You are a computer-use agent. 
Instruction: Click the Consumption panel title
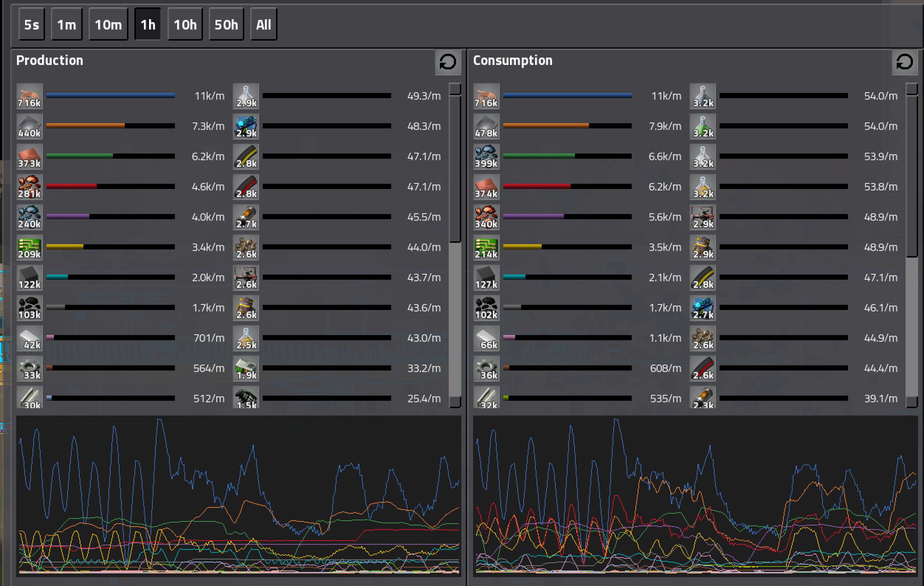513,61
